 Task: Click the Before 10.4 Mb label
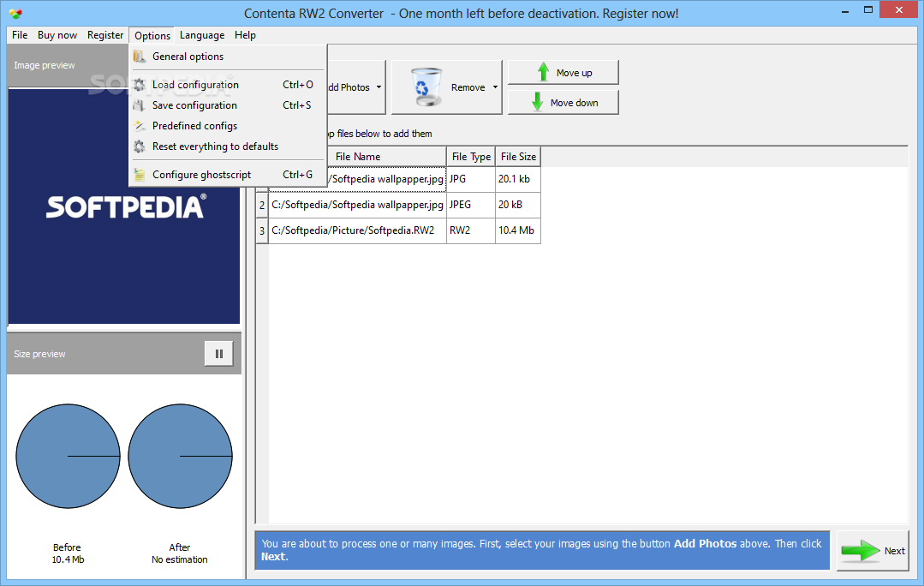pyautogui.click(x=67, y=553)
